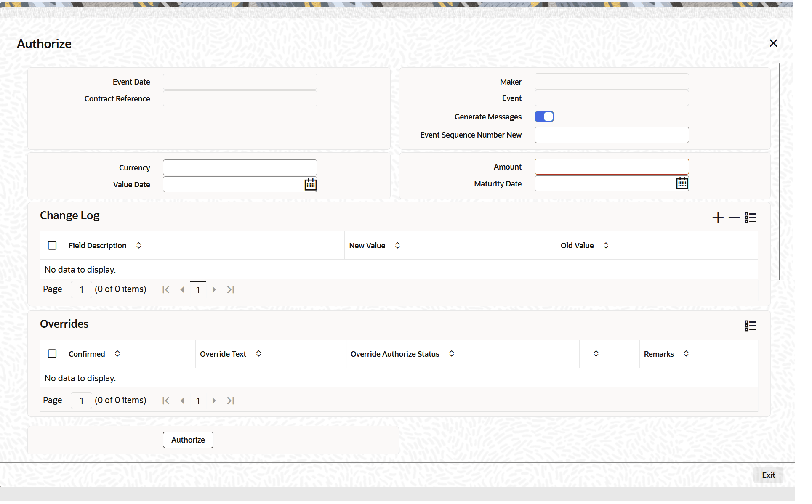Go to last page in Change Log

230,289
